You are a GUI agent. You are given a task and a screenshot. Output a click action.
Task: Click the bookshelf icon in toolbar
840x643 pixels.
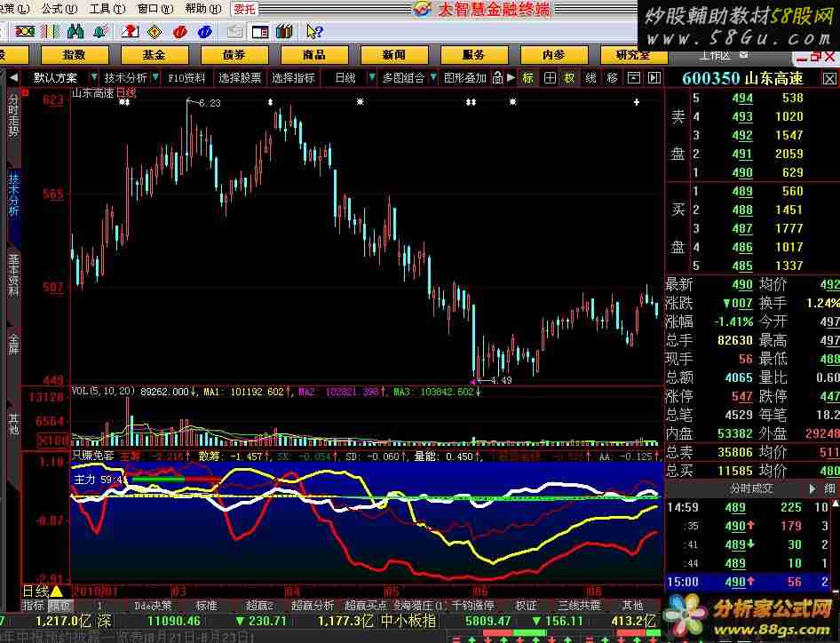point(284,32)
